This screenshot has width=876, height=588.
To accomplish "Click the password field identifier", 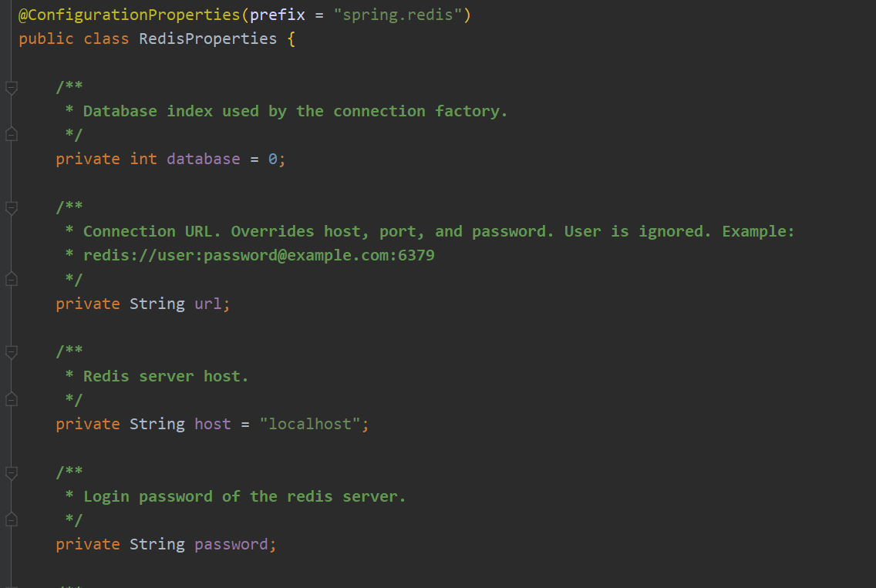I will [231, 544].
